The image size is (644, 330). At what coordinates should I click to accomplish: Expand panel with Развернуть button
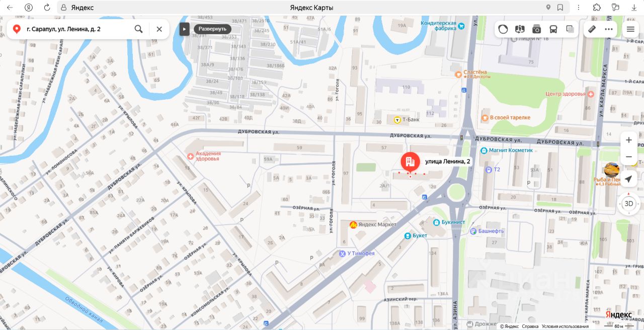coord(212,29)
